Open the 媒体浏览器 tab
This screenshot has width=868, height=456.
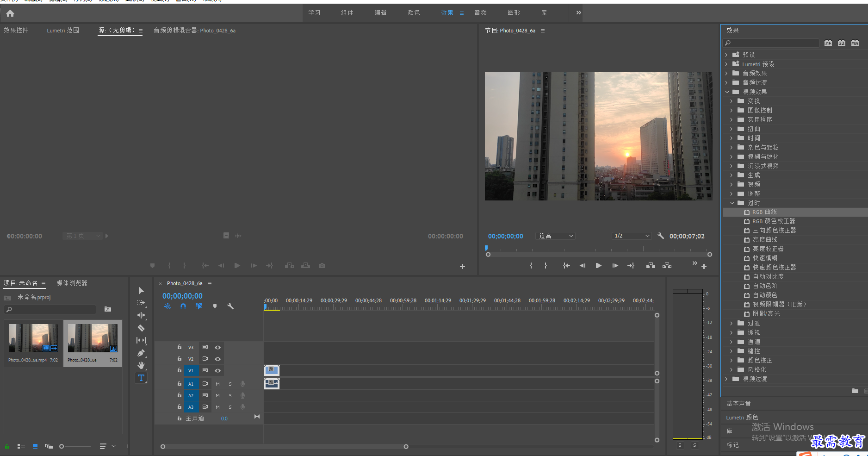coord(72,283)
